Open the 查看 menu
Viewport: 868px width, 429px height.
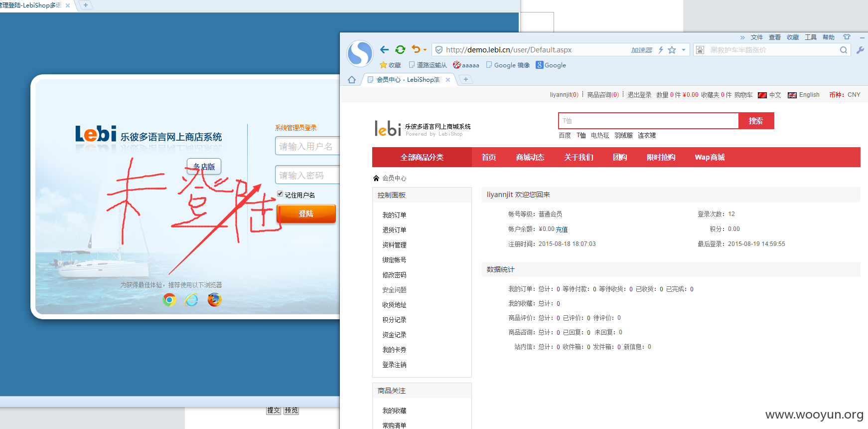click(x=775, y=37)
